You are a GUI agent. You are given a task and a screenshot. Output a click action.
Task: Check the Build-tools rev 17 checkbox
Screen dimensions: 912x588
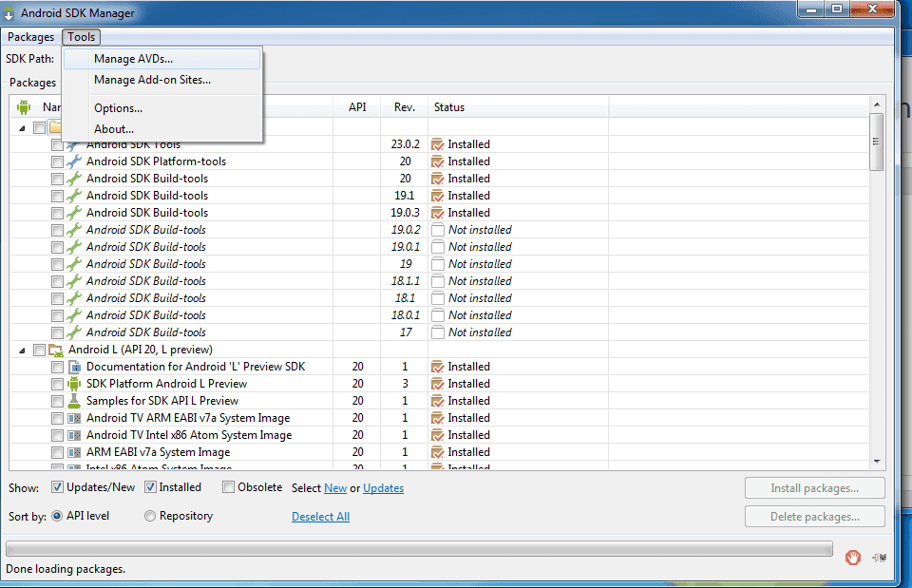[57, 332]
